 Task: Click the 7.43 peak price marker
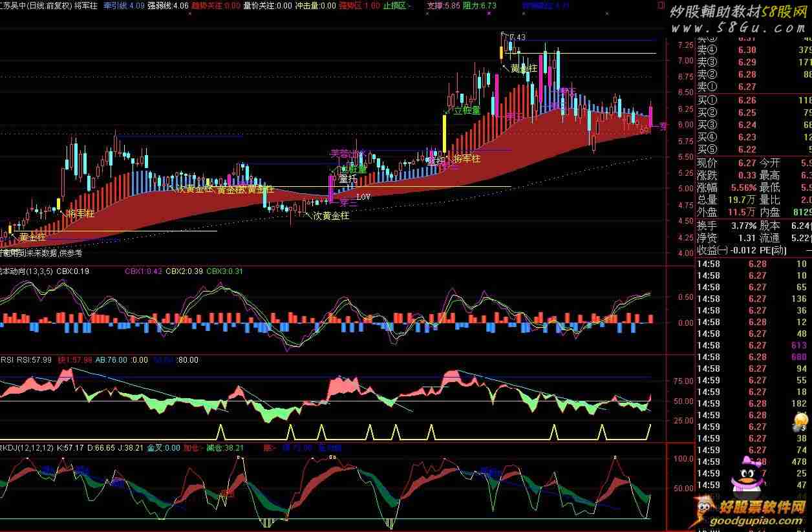tap(517, 37)
